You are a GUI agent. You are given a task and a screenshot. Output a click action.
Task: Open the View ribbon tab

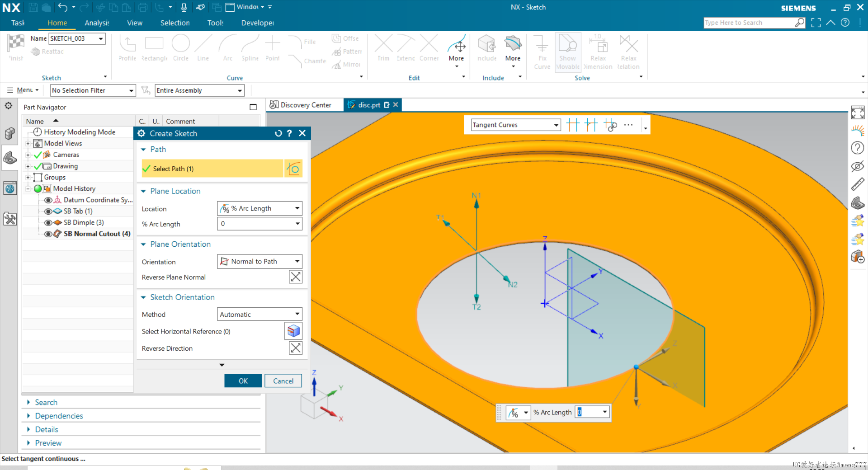tap(134, 23)
